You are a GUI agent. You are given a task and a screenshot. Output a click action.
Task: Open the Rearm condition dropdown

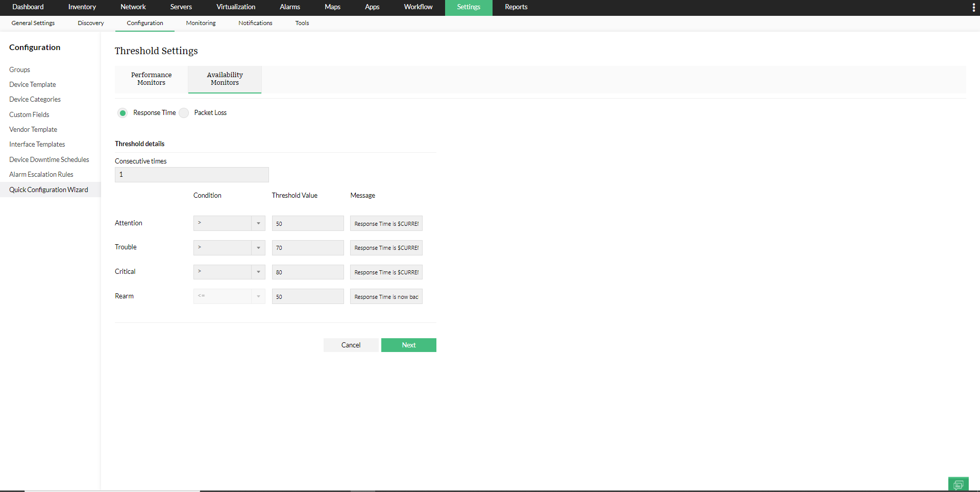coord(229,296)
